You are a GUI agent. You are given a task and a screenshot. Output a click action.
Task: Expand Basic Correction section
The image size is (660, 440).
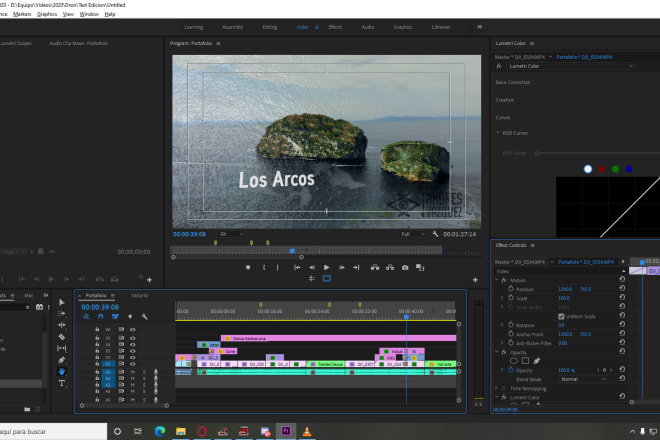(513, 82)
